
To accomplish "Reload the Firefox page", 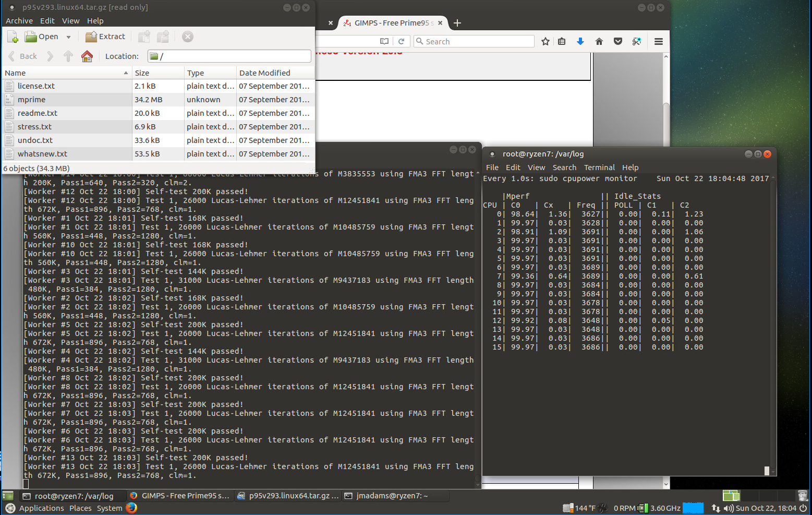I will [x=401, y=41].
